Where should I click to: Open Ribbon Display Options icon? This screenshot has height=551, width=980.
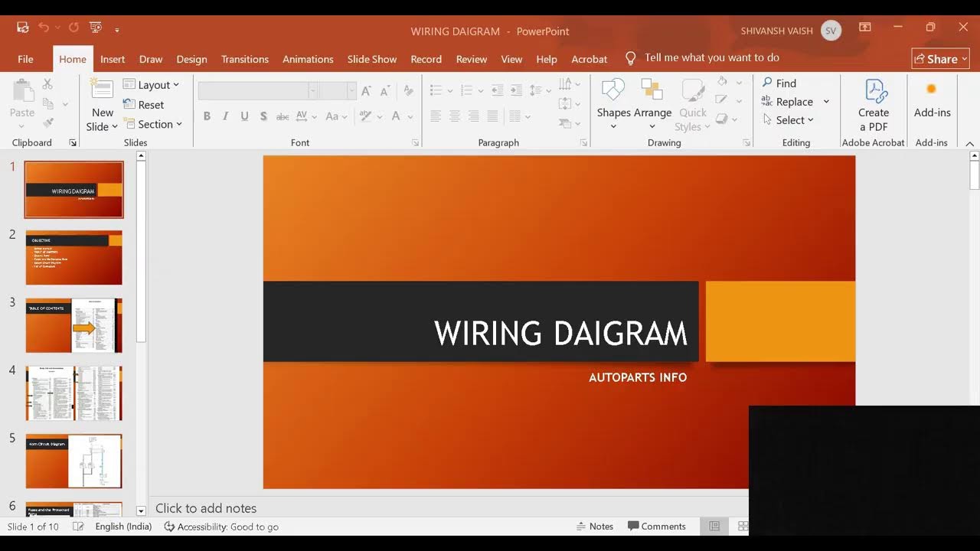(865, 28)
